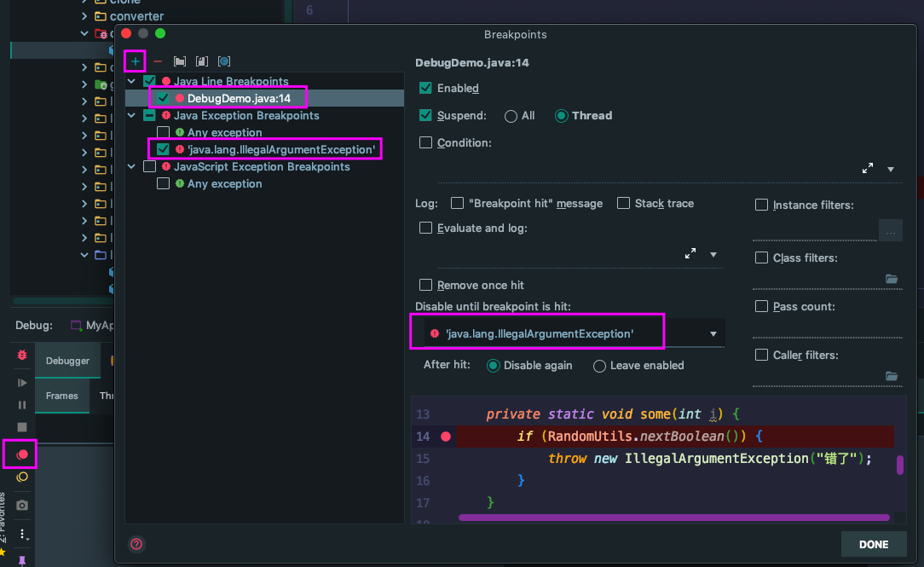Click the add breakpoint plus icon
The image size is (924, 567).
pyautogui.click(x=135, y=61)
